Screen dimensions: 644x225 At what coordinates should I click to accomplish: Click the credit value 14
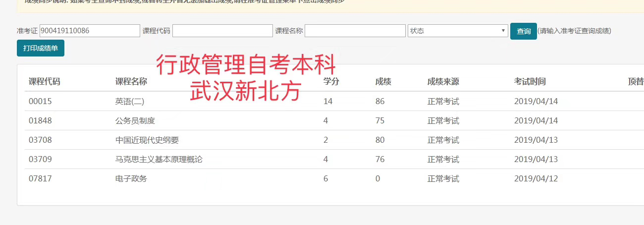click(x=328, y=101)
